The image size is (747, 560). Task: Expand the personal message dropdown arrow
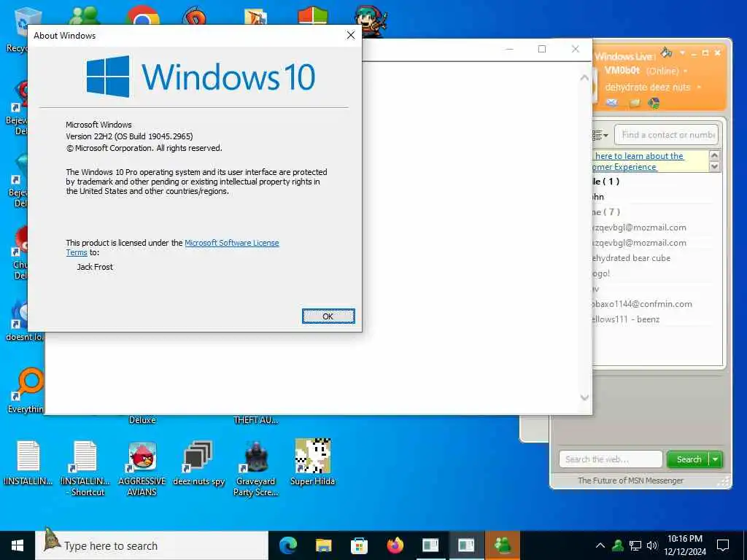(699, 87)
